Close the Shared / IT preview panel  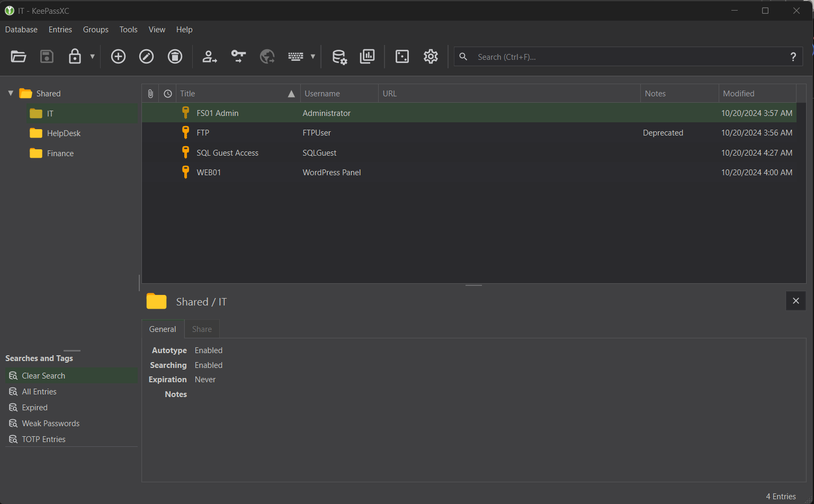pyautogui.click(x=795, y=301)
